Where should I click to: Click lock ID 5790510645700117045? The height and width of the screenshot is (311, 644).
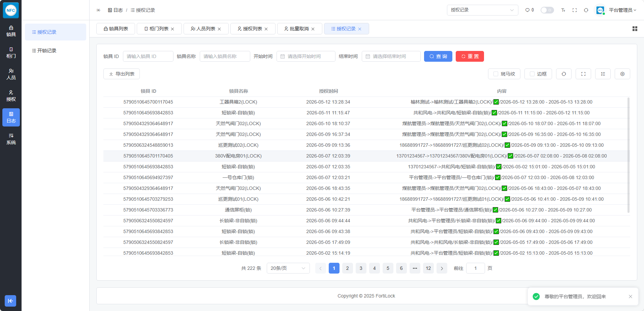[148, 102]
